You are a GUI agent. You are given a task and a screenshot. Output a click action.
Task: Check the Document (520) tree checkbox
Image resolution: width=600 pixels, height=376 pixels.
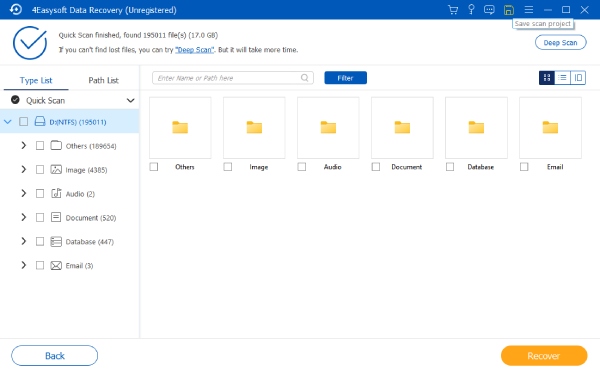(40, 217)
